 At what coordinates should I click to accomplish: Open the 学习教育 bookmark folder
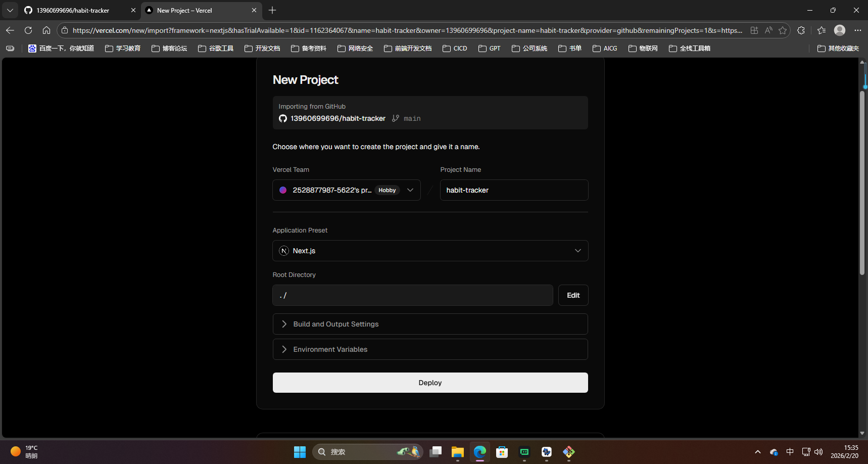point(123,49)
